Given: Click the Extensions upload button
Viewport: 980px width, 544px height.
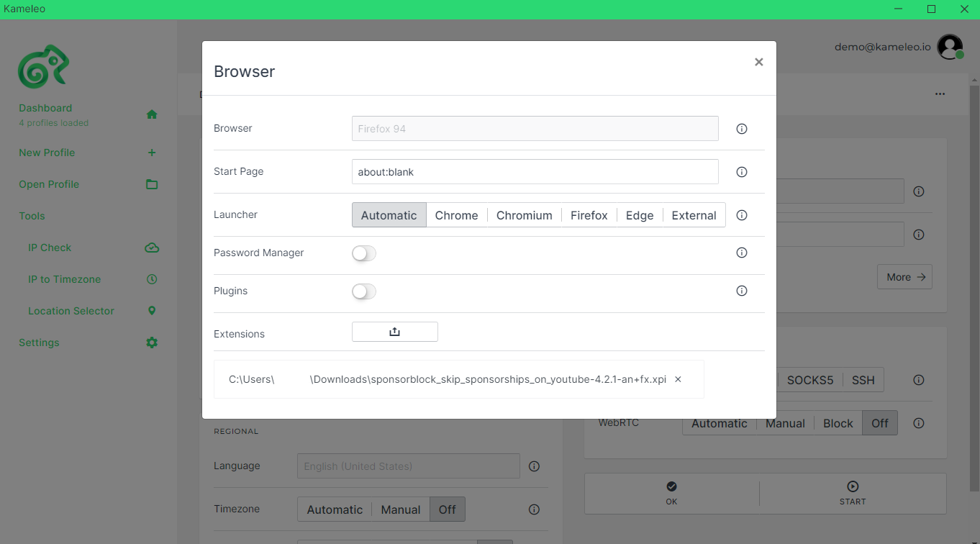Looking at the screenshot, I should [x=394, y=332].
